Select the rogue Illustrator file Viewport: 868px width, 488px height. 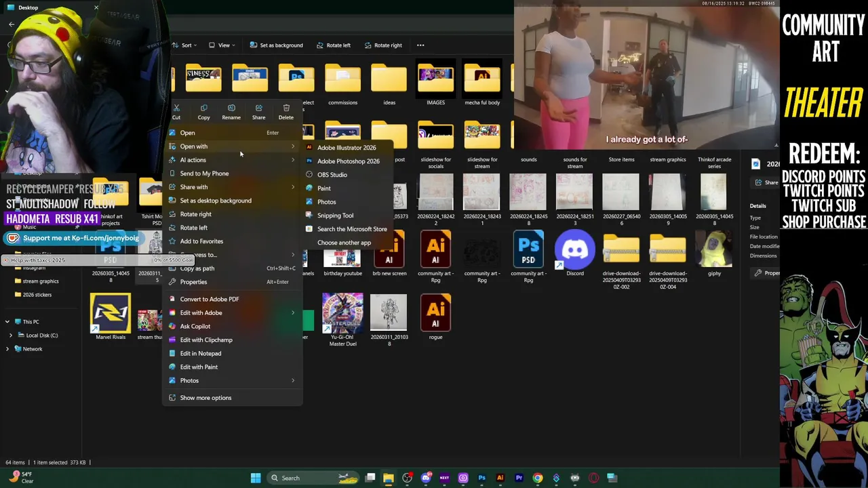[x=435, y=317]
